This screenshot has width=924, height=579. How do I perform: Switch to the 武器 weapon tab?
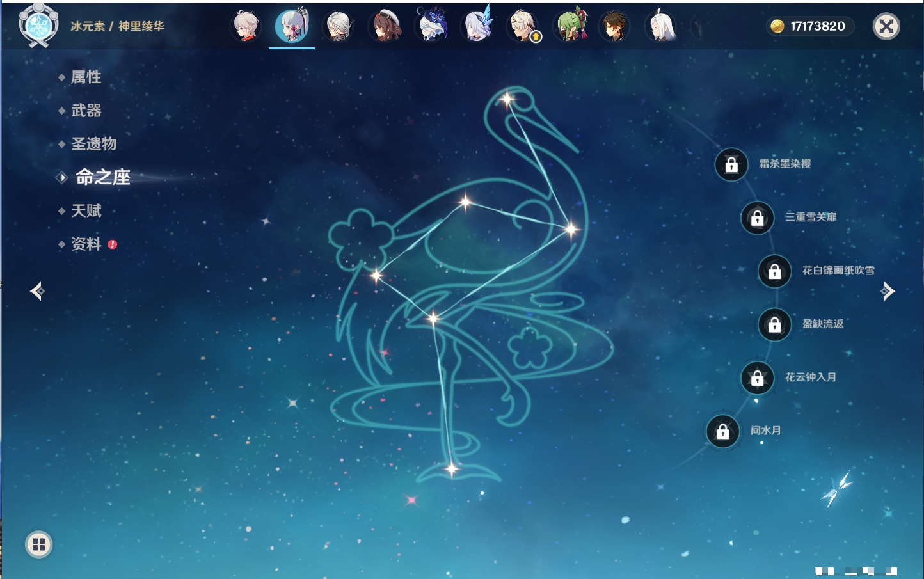(x=86, y=111)
